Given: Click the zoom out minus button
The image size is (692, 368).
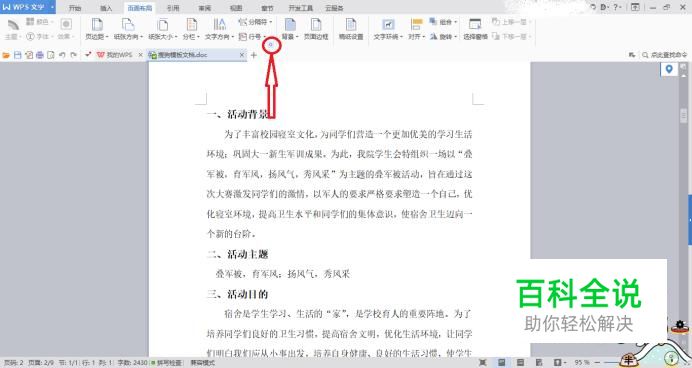Looking at the screenshot, I should point(597,363).
